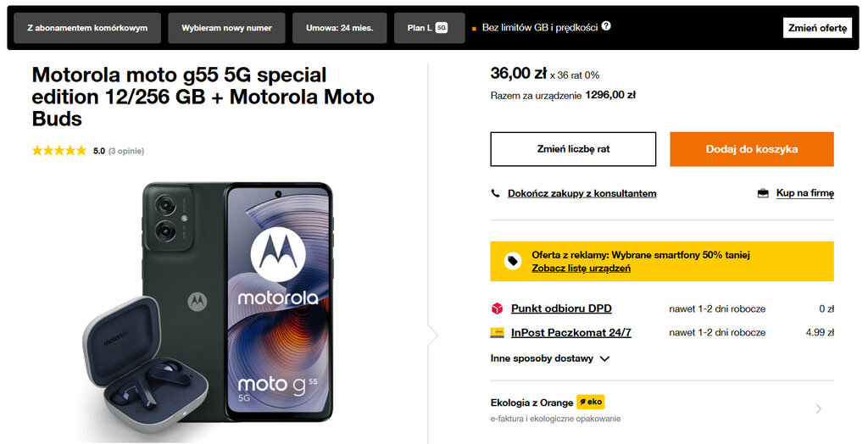Click the InPost yellow logo icon
The width and height of the screenshot is (868, 444).
(497, 333)
